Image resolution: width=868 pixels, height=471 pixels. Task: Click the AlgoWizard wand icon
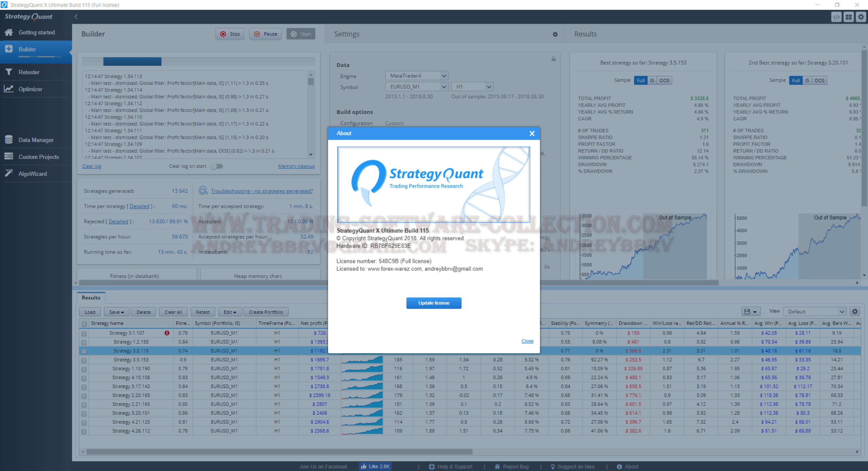[x=9, y=173]
